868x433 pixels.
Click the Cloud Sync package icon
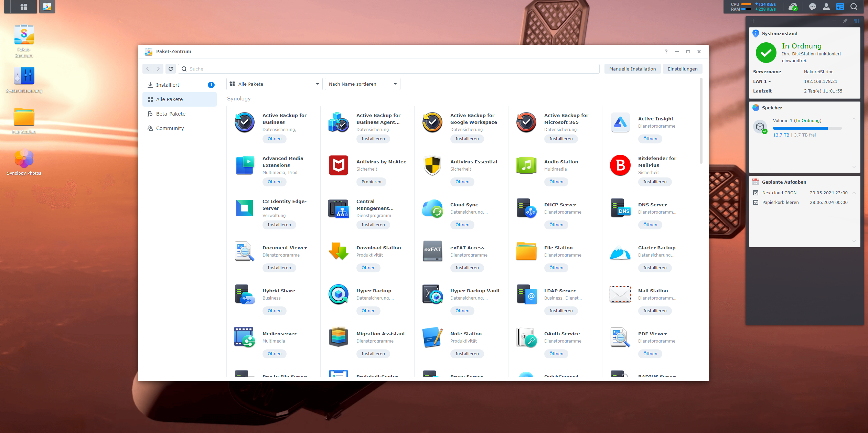(x=432, y=208)
